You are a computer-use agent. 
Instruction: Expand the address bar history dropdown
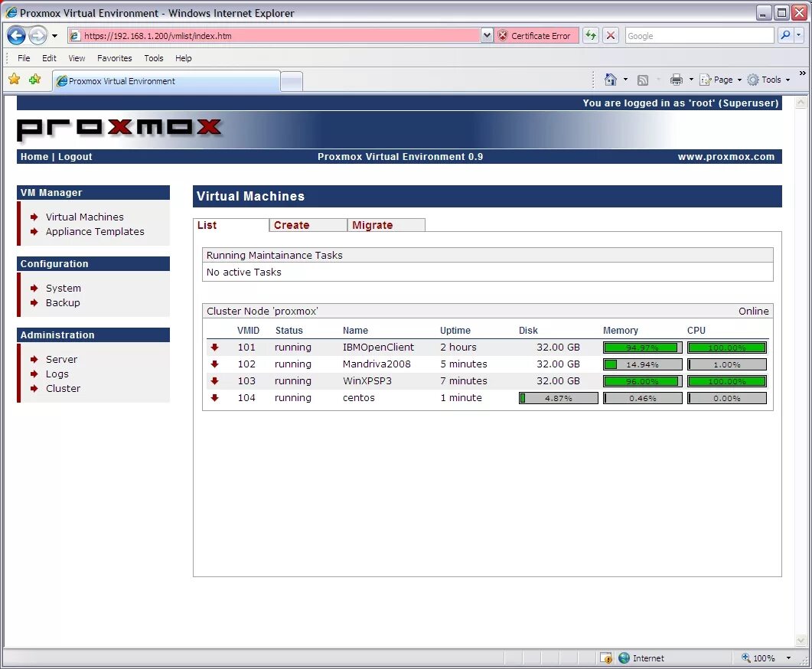[486, 36]
